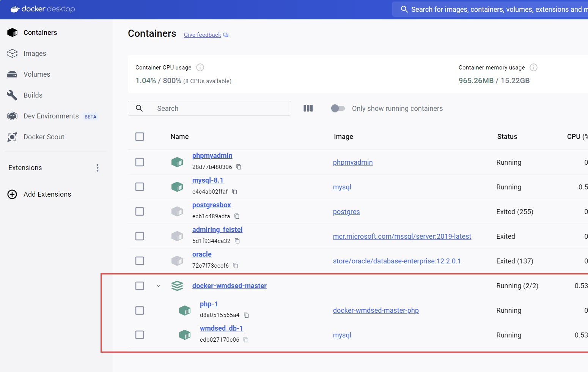
Task: Open the Containers section in sidebar
Action: click(40, 33)
